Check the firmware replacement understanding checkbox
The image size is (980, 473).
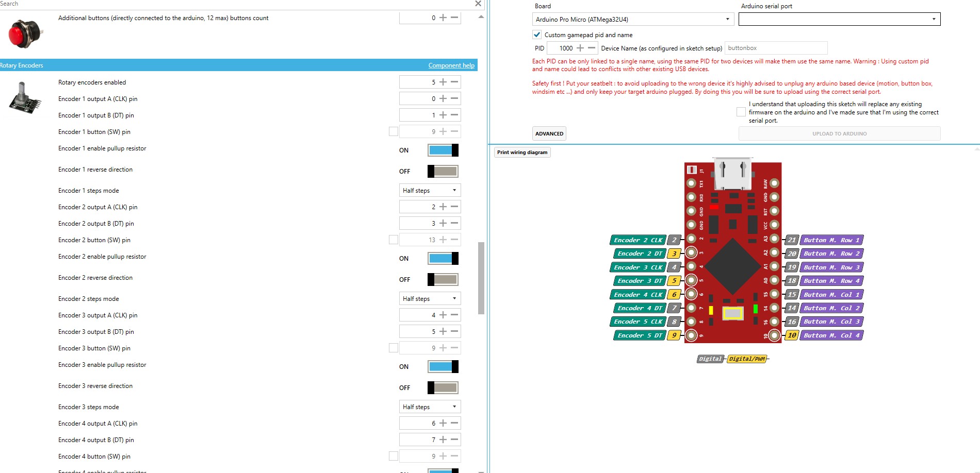coord(741,112)
